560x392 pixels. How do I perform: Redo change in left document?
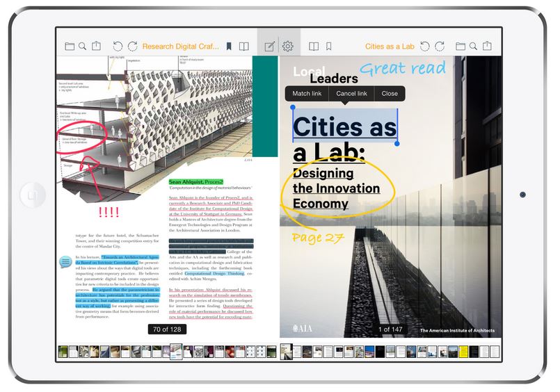(x=132, y=47)
